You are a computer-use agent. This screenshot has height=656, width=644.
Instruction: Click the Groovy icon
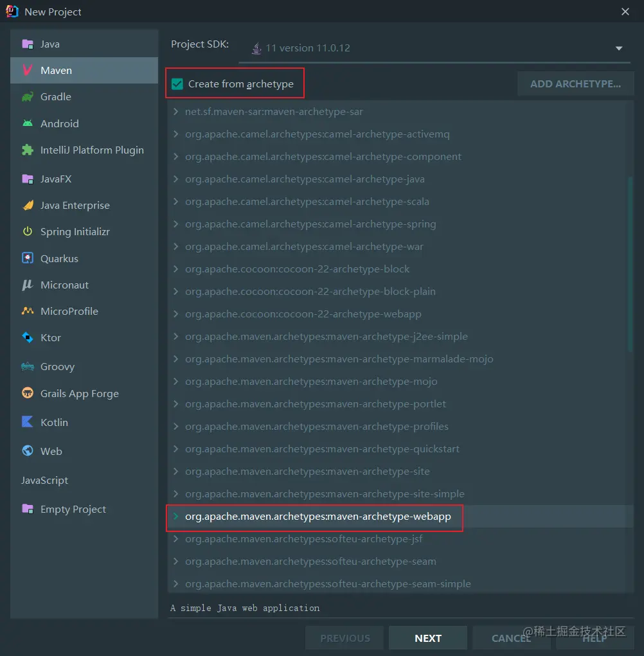point(28,366)
